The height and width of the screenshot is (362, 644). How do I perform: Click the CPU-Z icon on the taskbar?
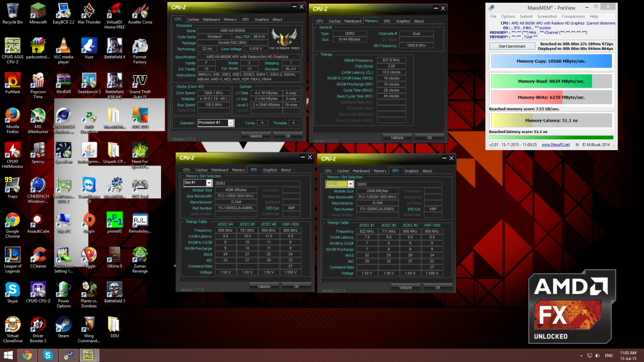click(87, 355)
